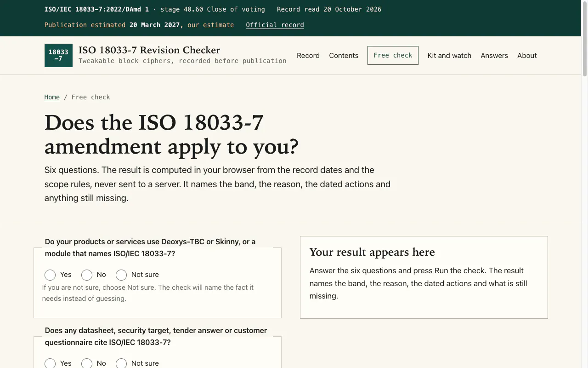Image resolution: width=588 pixels, height=368 pixels.
Task: Select No for Deoxys-TBC or Skinny question
Action: tap(87, 275)
